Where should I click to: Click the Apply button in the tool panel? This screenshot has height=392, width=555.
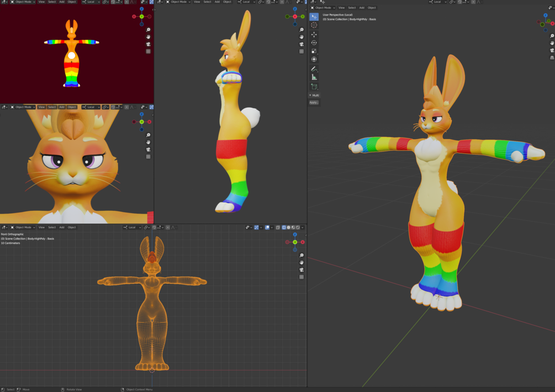(x=314, y=103)
